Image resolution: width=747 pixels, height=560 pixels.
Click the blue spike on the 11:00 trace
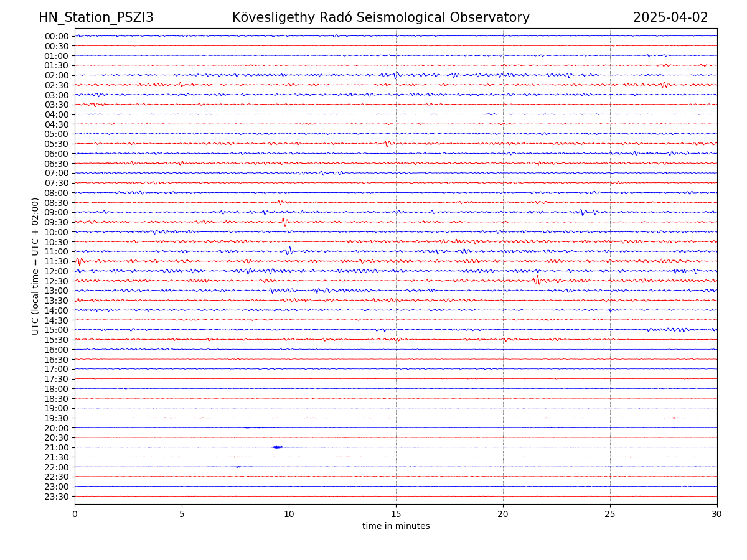pos(289,251)
